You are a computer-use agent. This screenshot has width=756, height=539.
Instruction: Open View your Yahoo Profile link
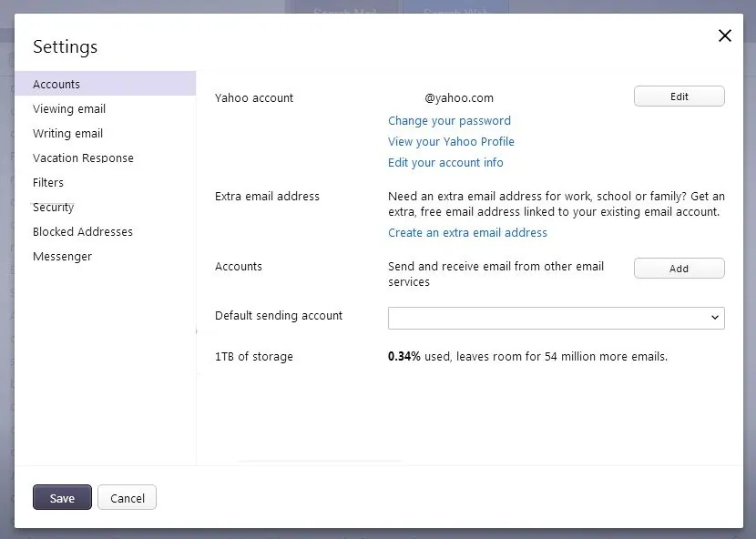[x=451, y=141]
